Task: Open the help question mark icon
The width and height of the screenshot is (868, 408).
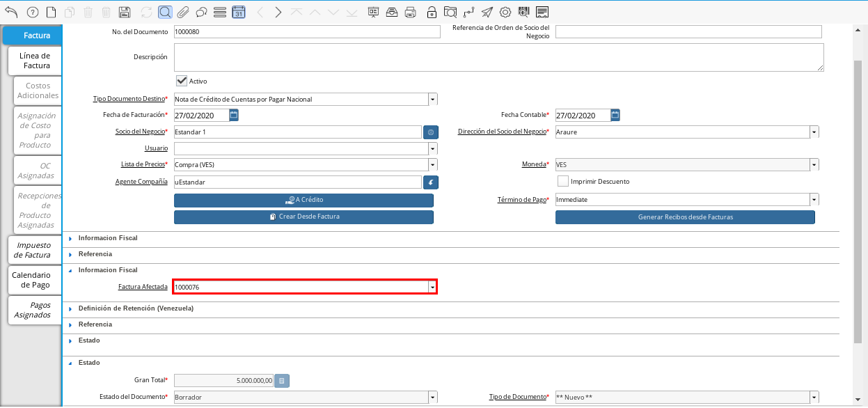Action: 32,12
